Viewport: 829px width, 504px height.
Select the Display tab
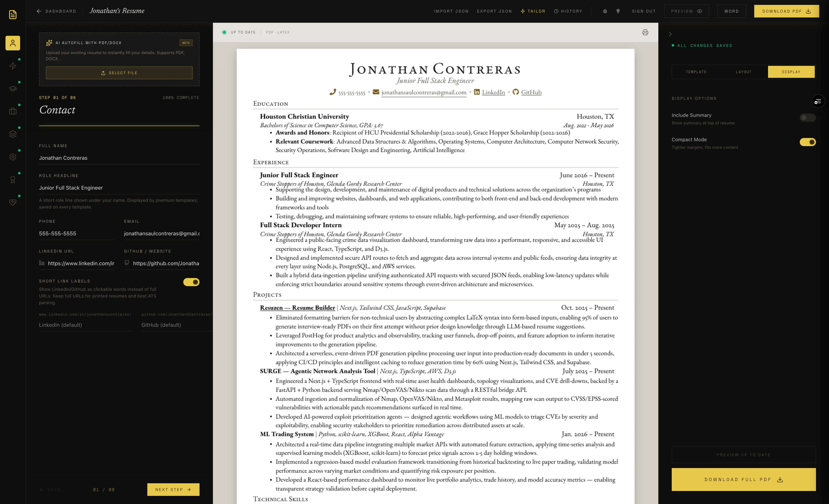click(791, 72)
